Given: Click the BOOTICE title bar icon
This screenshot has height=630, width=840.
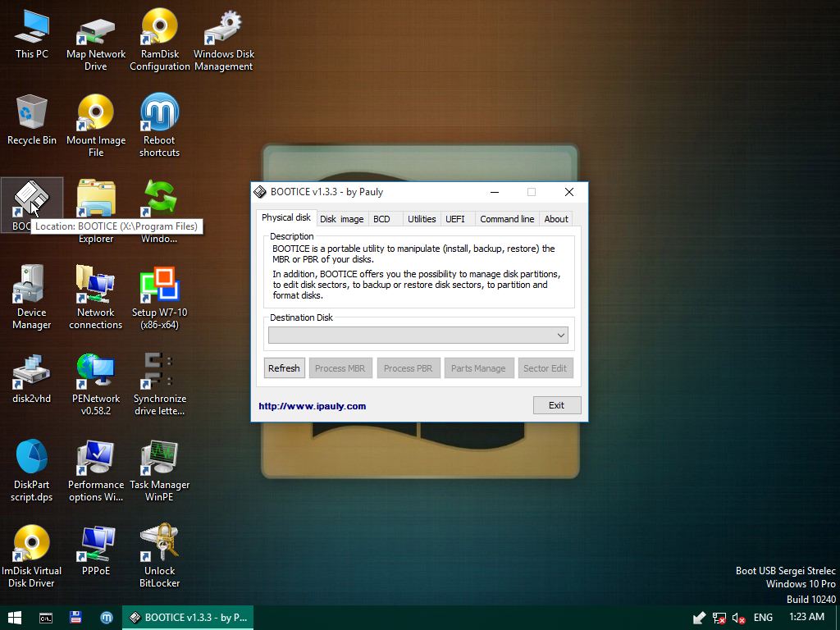Looking at the screenshot, I should coord(260,192).
